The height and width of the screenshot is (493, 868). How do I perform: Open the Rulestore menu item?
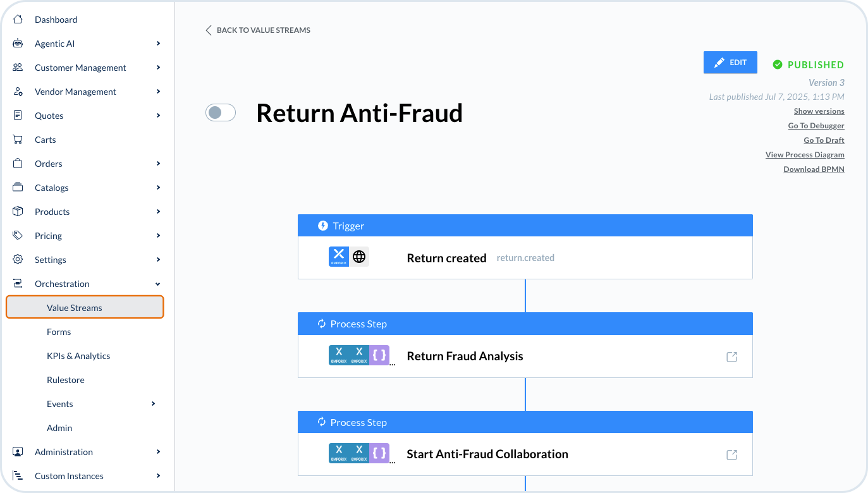point(66,380)
